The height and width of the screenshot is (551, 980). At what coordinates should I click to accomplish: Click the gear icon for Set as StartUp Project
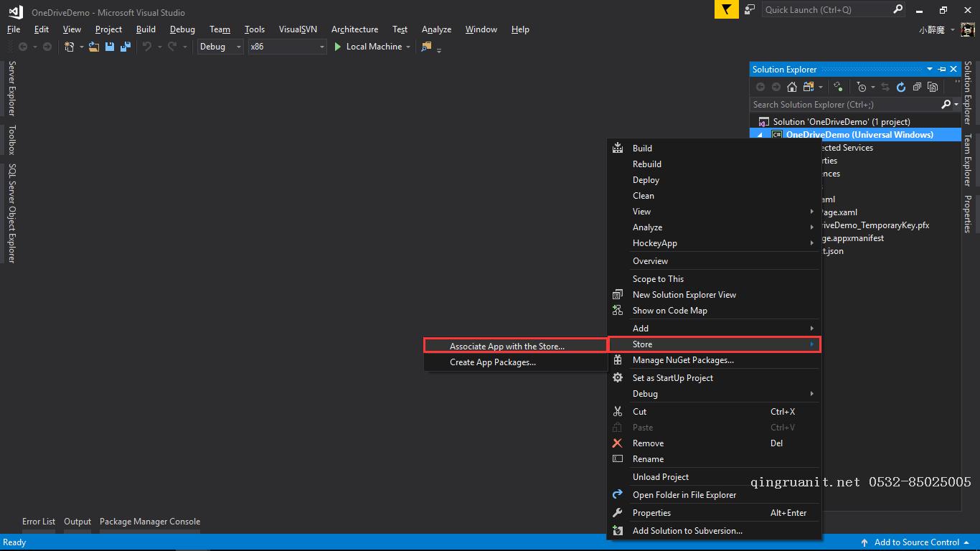pos(617,378)
